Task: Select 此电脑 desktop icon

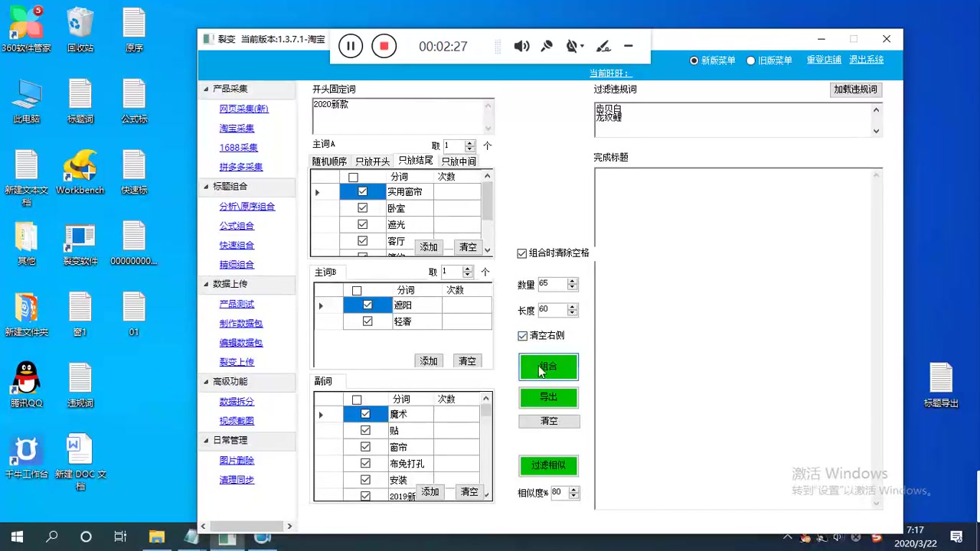Action: pos(26,100)
